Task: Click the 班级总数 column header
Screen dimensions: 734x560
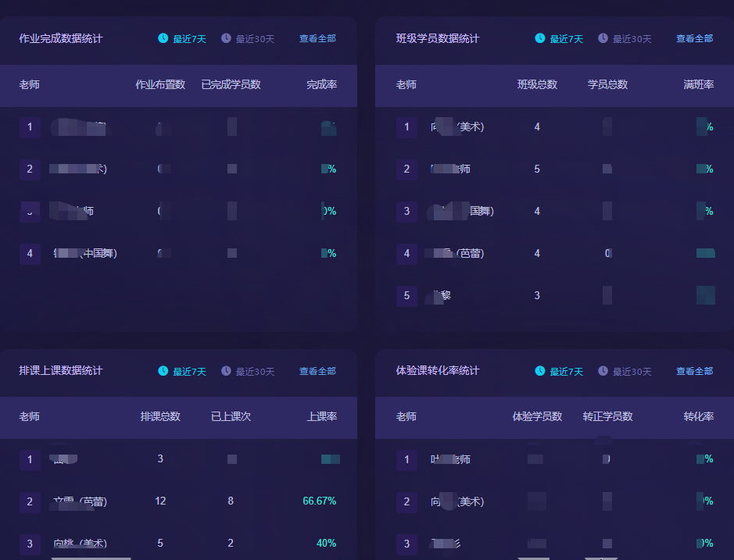Action: coord(537,84)
